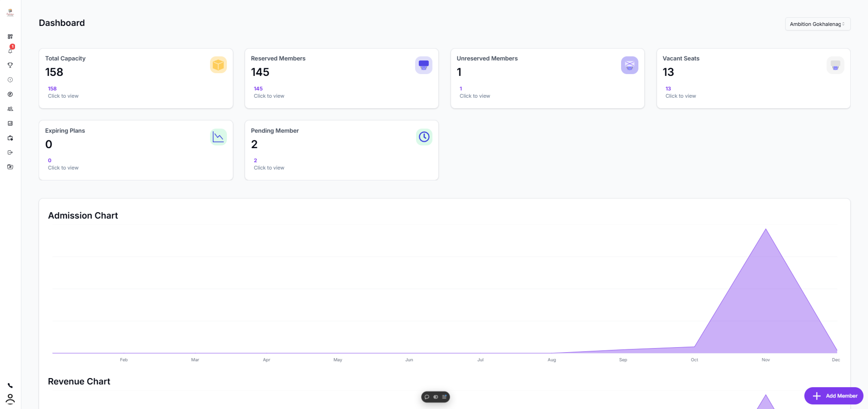Click the Pending Member clock icon
Image resolution: width=868 pixels, height=409 pixels.
424,137
